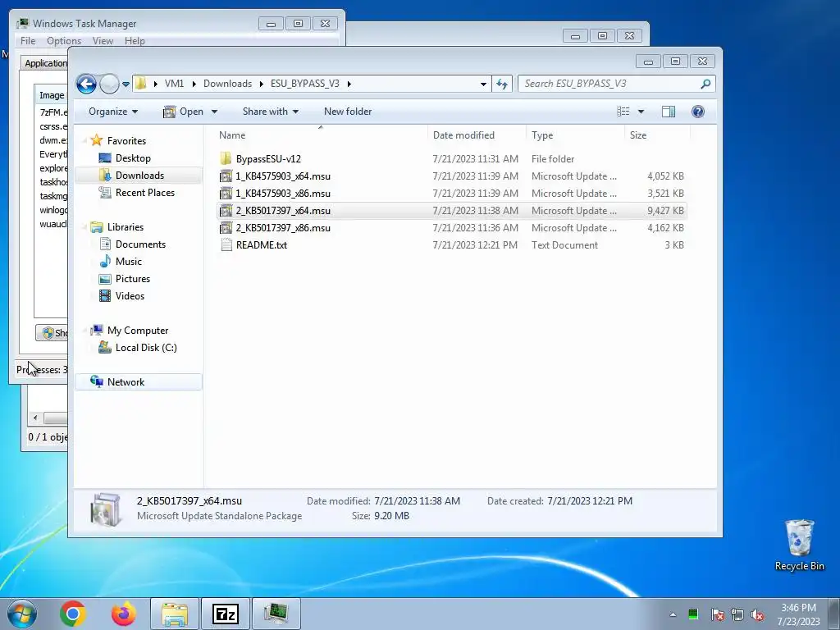
Task: Click the green CPU usage tray icon
Action: 692,614
